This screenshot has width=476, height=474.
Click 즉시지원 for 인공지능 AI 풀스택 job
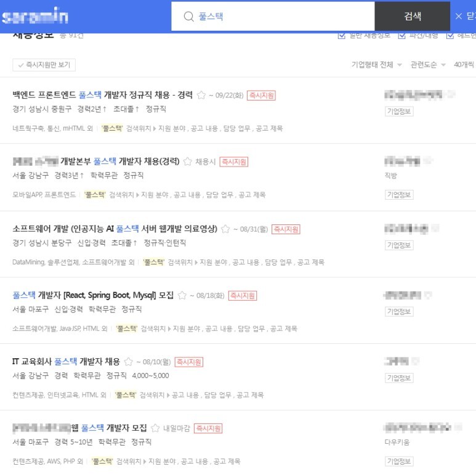[286, 229]
